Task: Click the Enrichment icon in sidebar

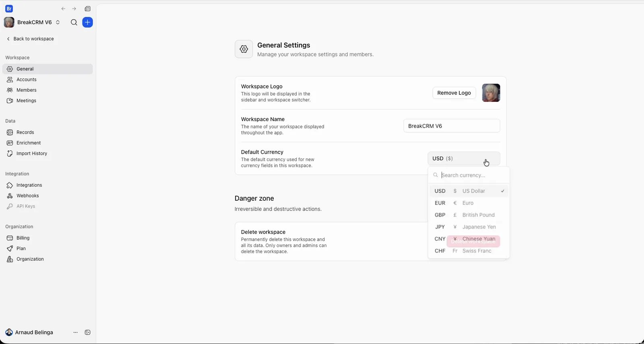Action: coord(10,143)
